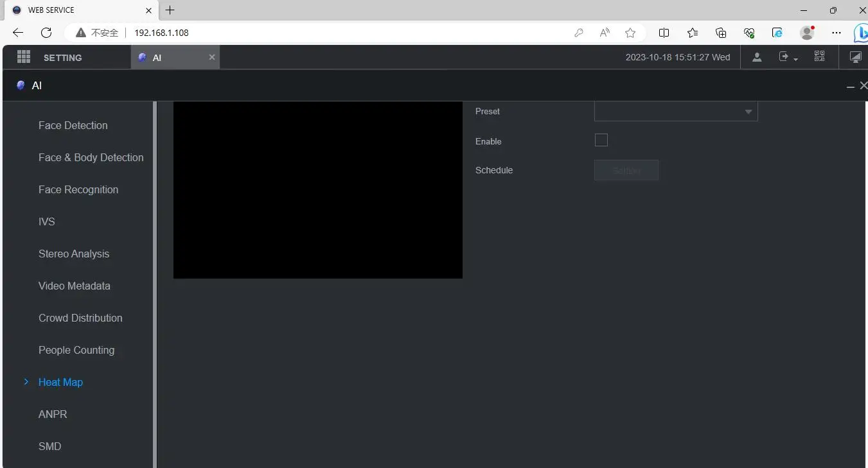Viewport: 868px width, 468px height.
Task: Add this page to favorites with the star icon
Action: pos(630,33)
